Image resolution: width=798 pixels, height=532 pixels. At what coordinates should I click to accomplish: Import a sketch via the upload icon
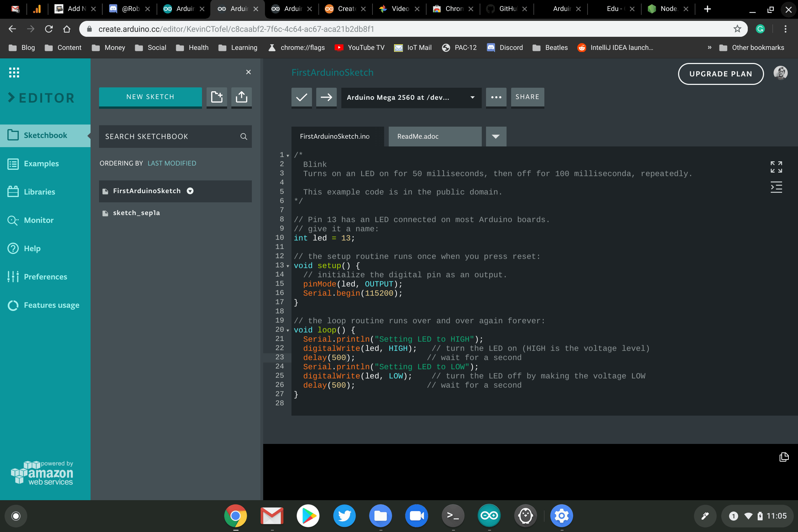(241, 97)
